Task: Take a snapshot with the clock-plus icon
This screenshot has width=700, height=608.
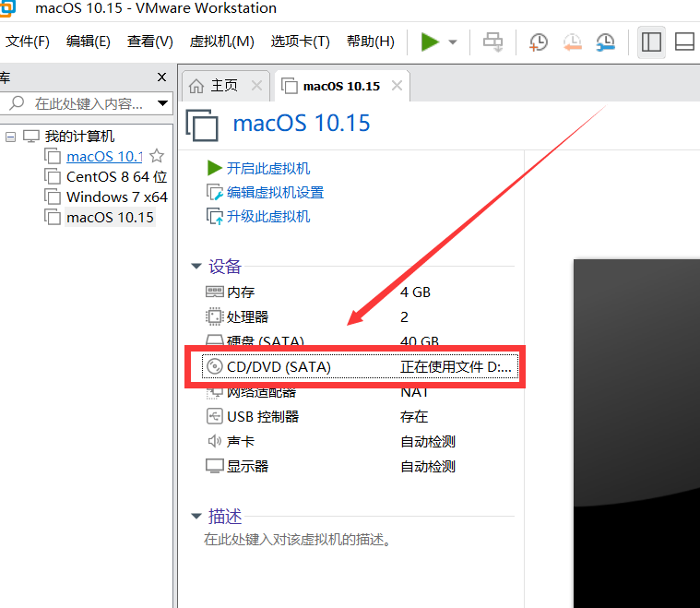Action: [539, 42]
